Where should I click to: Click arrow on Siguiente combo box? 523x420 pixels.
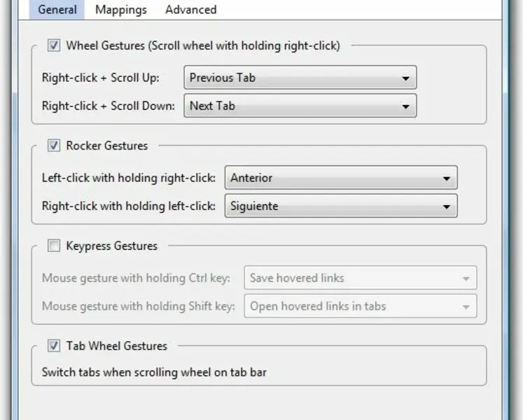446,207
